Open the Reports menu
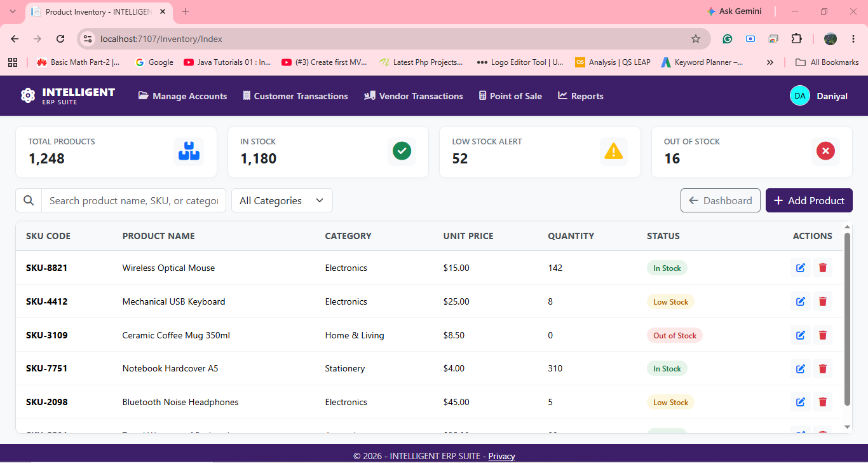Screen dimensions: 868x463 [581, 96]
